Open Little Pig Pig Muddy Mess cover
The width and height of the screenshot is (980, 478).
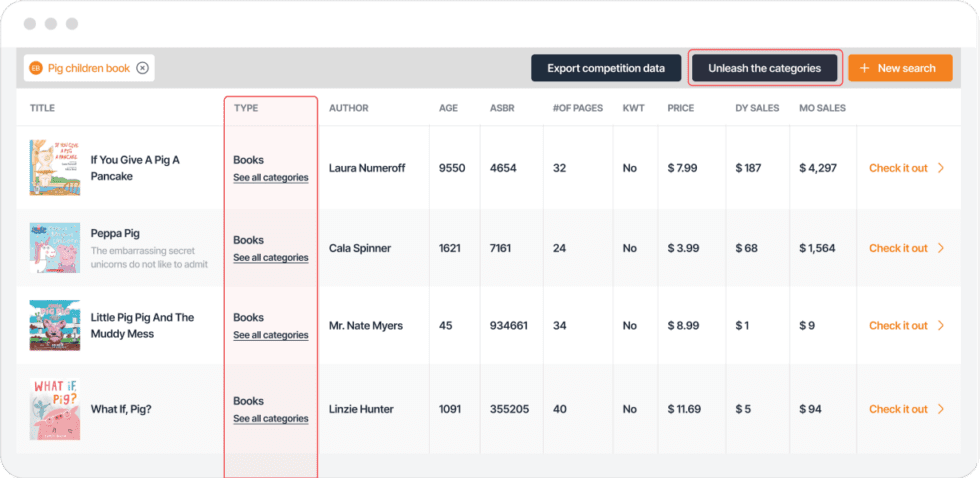pos(54,325)
